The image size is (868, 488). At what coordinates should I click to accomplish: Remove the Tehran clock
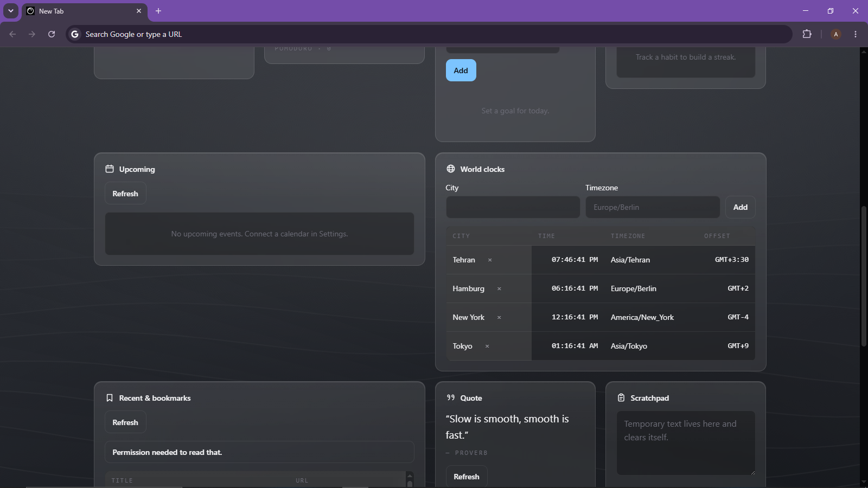490,260
